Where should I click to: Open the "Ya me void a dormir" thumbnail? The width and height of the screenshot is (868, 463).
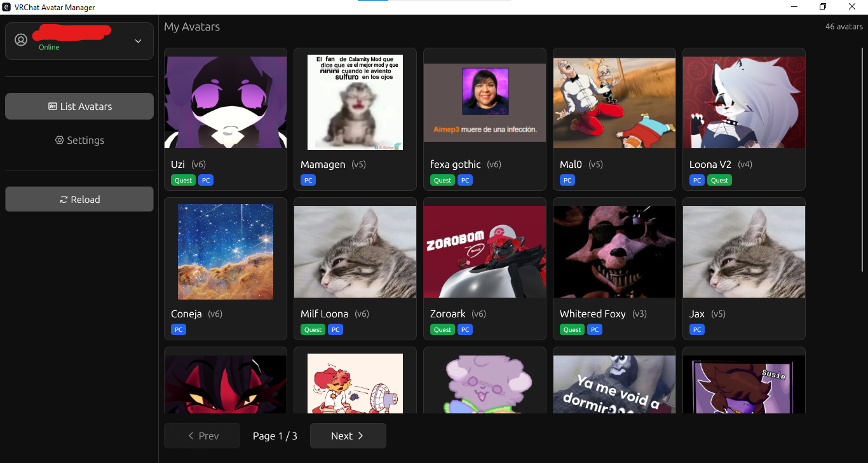tap(614, 384)
